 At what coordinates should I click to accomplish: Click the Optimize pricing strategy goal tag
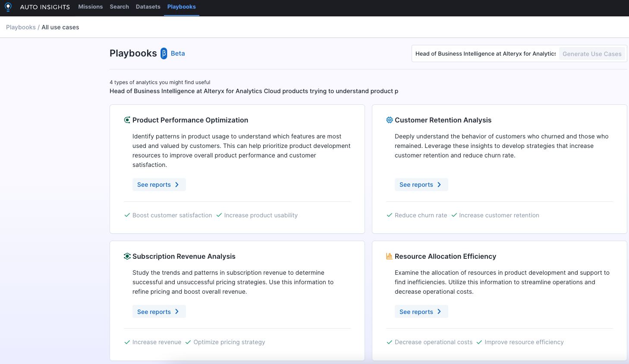(x=229, y=342)
